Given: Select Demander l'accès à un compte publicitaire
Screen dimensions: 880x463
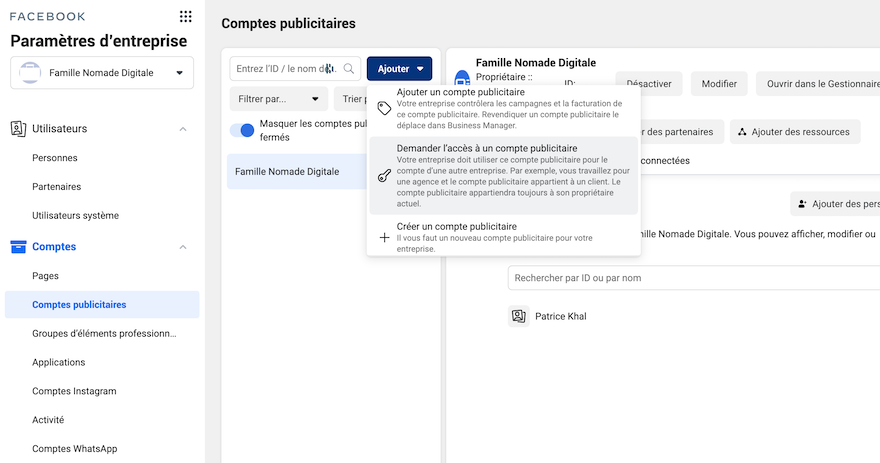Looking at the screenshot, I should [503, 176].
